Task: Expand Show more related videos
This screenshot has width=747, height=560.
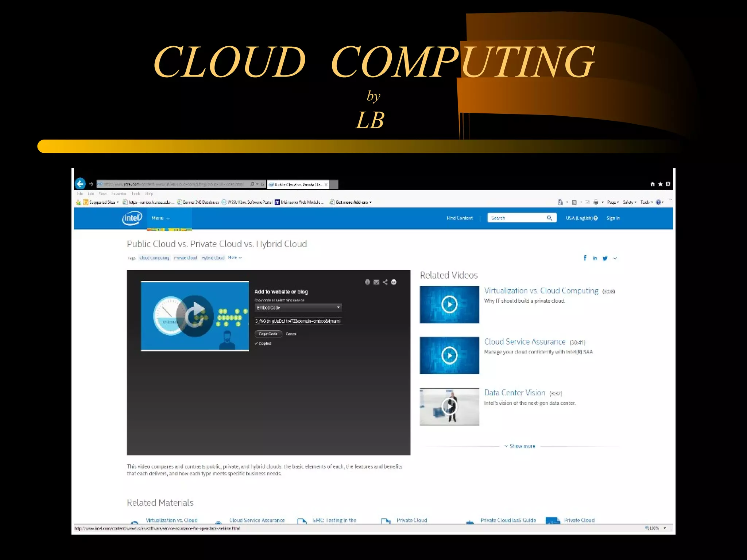Action: pos(520,446)
